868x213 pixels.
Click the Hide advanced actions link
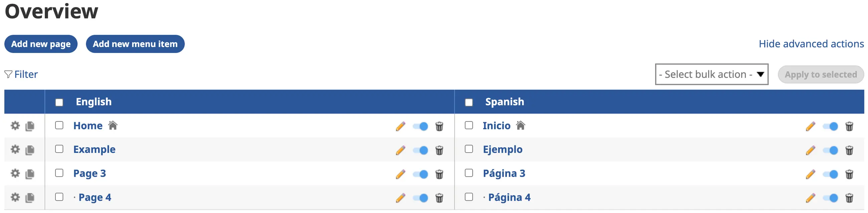click(811, 44)
